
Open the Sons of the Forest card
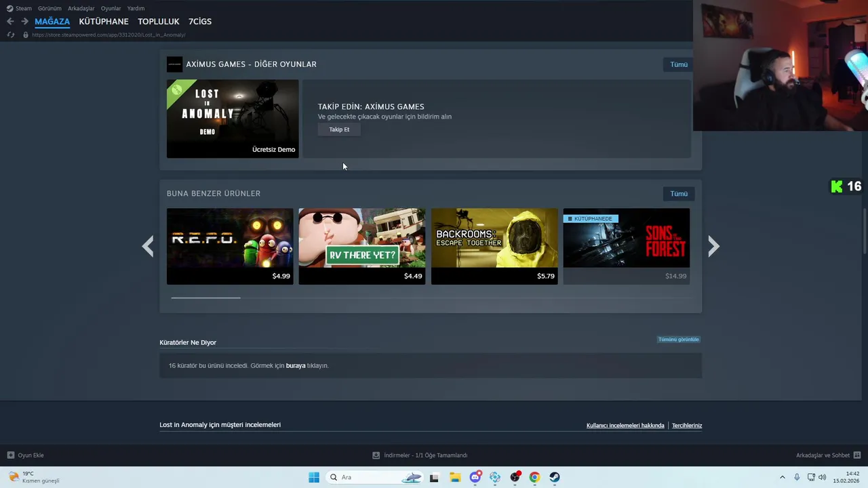(627, 246)
